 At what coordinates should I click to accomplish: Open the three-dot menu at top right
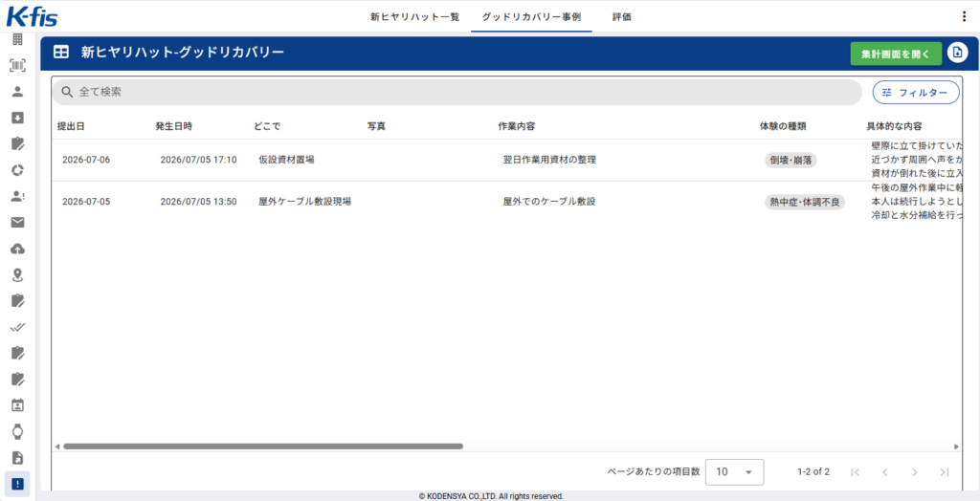pos(964,17)
